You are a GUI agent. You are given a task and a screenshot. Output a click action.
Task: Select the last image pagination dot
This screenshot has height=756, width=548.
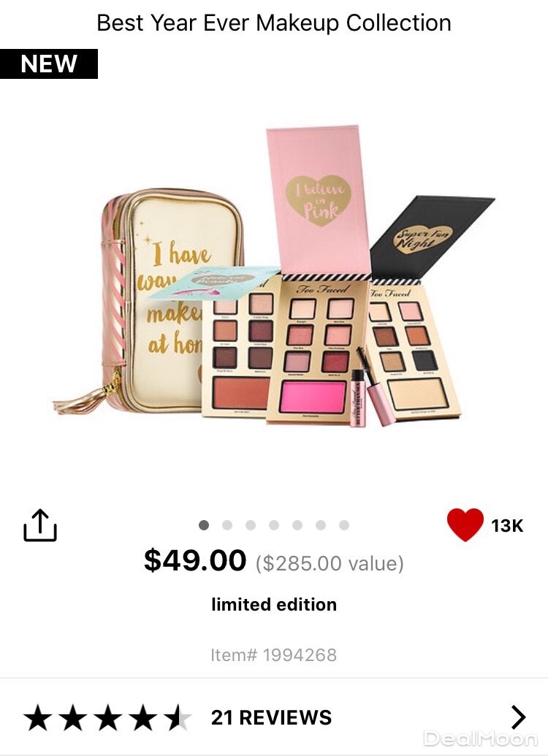[344, 525]
